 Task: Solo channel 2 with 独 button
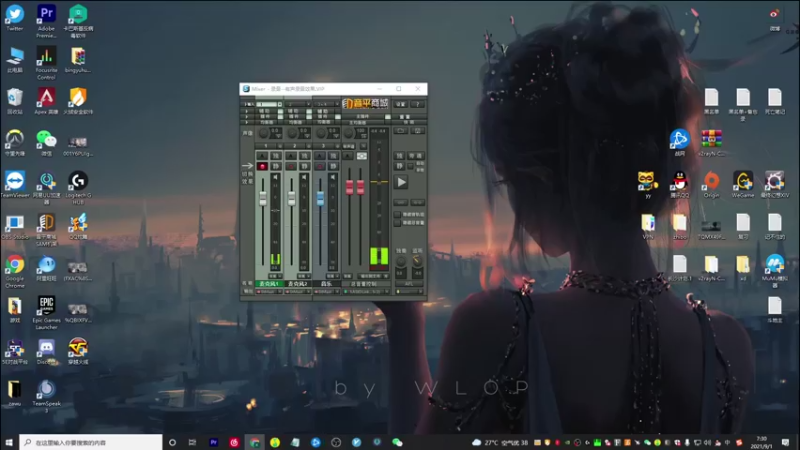(305, 156)
